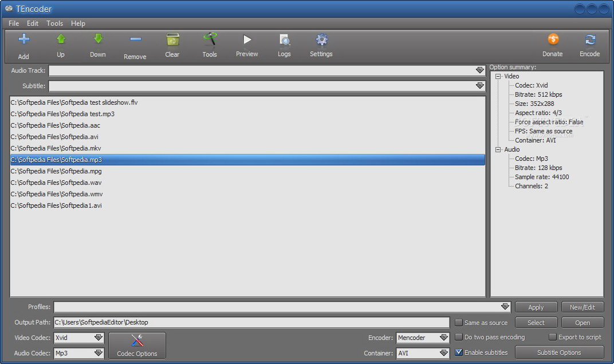Open the File menu
614x364 pixels.
(14, 23)
